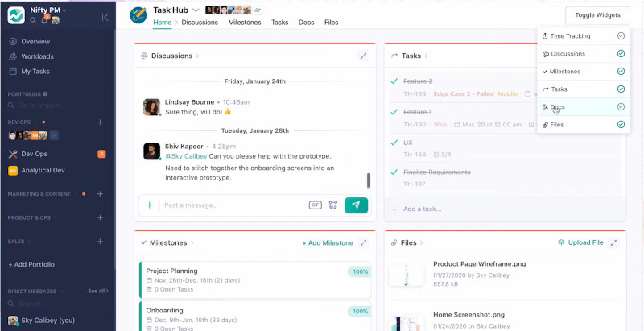644x331 pixels.
Task: Expand the Files widget to fullscreen
Action: (x=613, y=242)
